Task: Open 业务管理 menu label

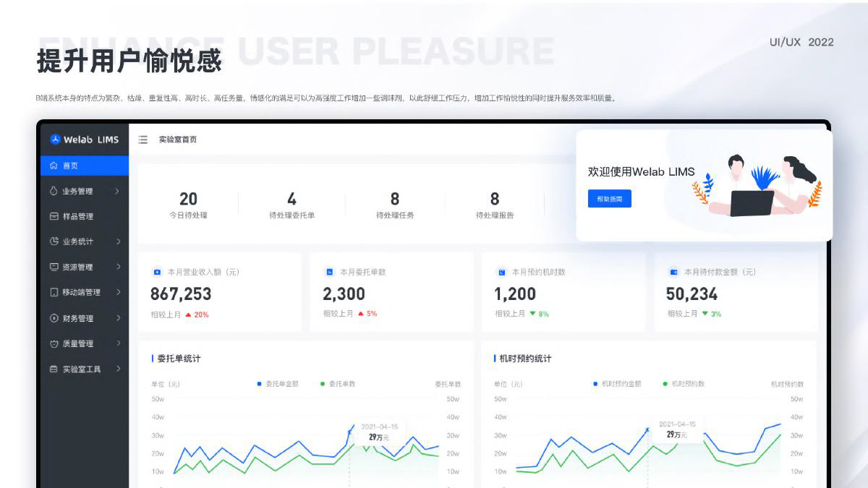Action: (77, 192)
